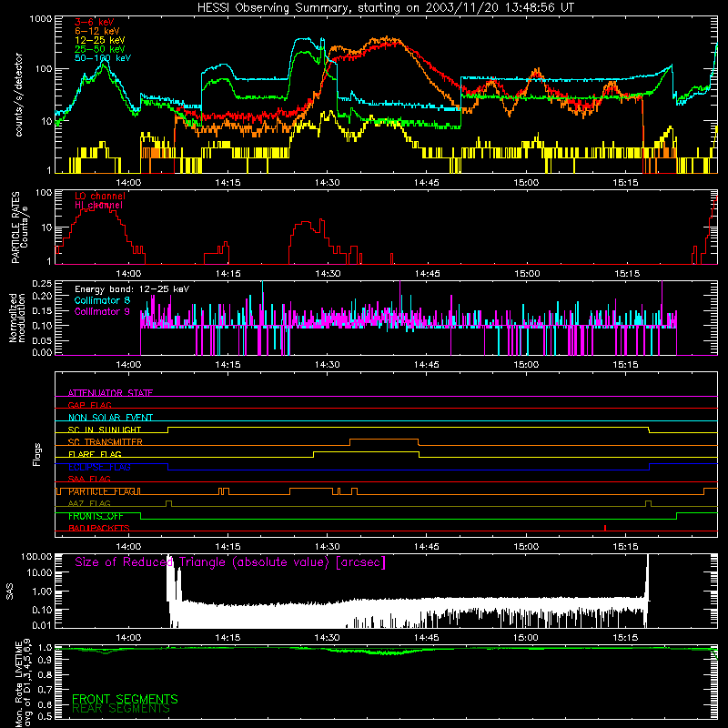
Task: Click the Flags panel axis label
Action: point(37,454)
